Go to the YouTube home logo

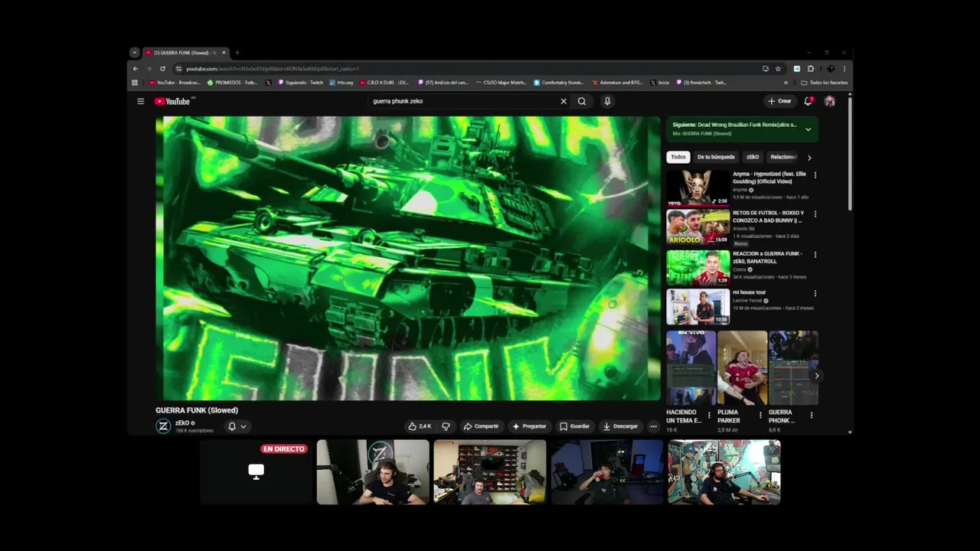point(172,101)
